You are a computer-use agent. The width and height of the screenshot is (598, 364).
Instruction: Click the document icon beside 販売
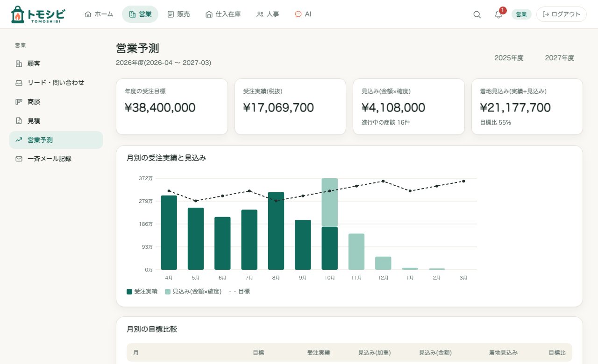[x=171, y=14]
